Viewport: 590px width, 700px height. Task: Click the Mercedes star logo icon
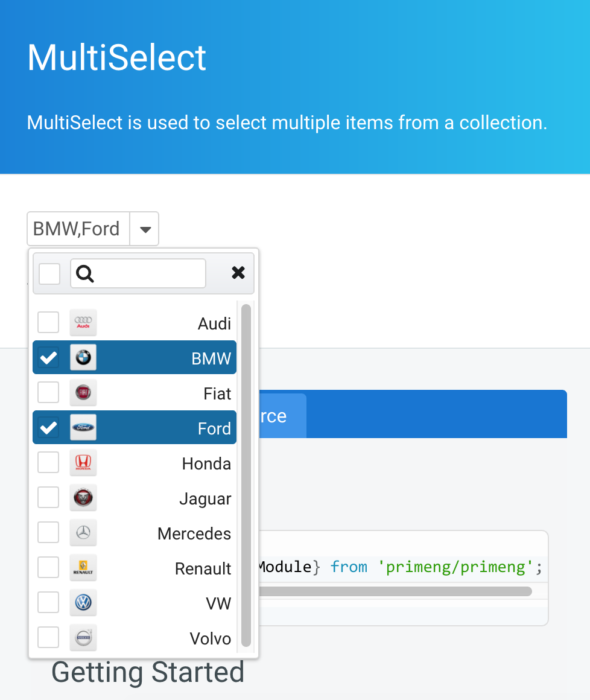[x=83, y=532]
